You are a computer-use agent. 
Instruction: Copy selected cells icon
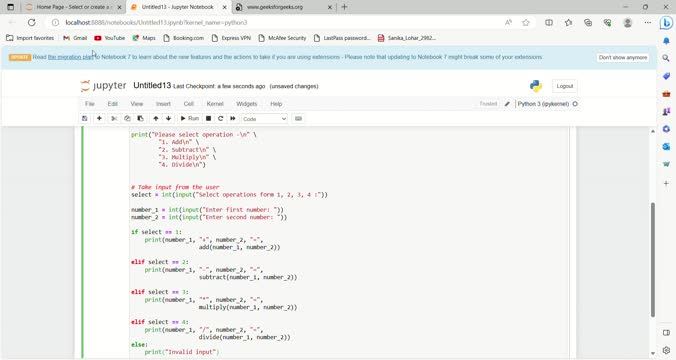coord(127,119)
